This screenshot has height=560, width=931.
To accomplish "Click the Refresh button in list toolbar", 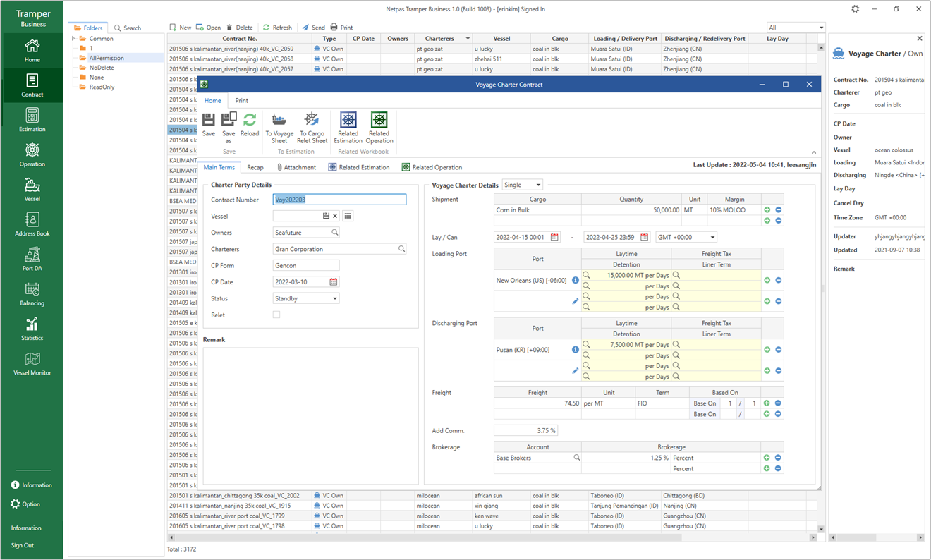I will coord(277,28).
